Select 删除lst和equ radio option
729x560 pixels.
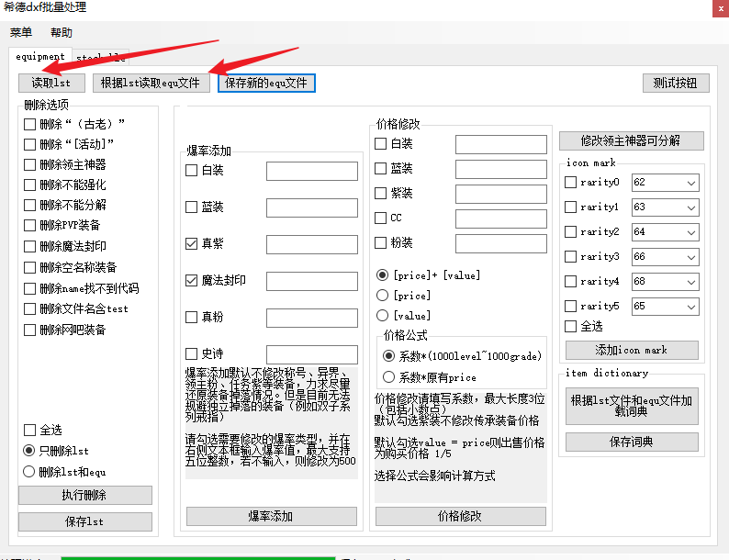pos(30,472)
